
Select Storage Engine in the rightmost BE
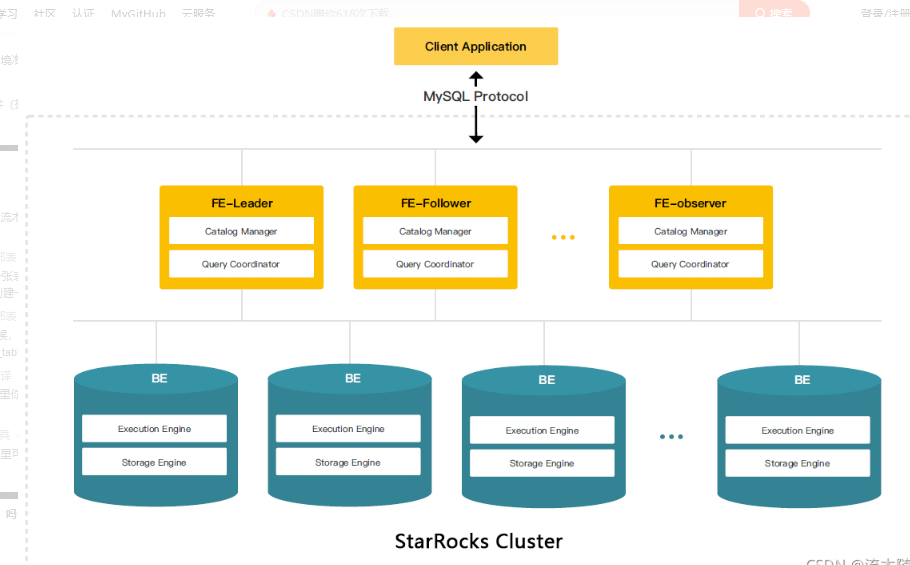click(797, 463)
